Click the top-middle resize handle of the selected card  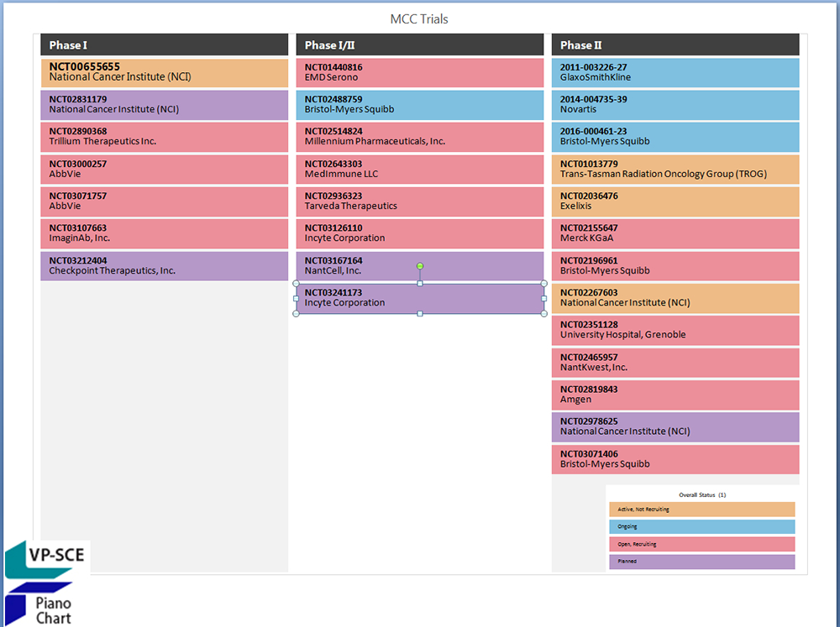click(x=420, y=283)
